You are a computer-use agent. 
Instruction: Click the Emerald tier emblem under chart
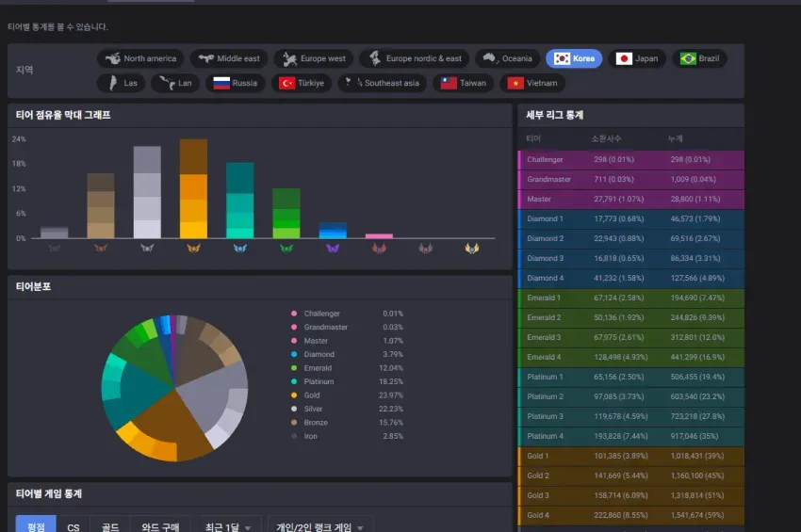coord(286,249)
